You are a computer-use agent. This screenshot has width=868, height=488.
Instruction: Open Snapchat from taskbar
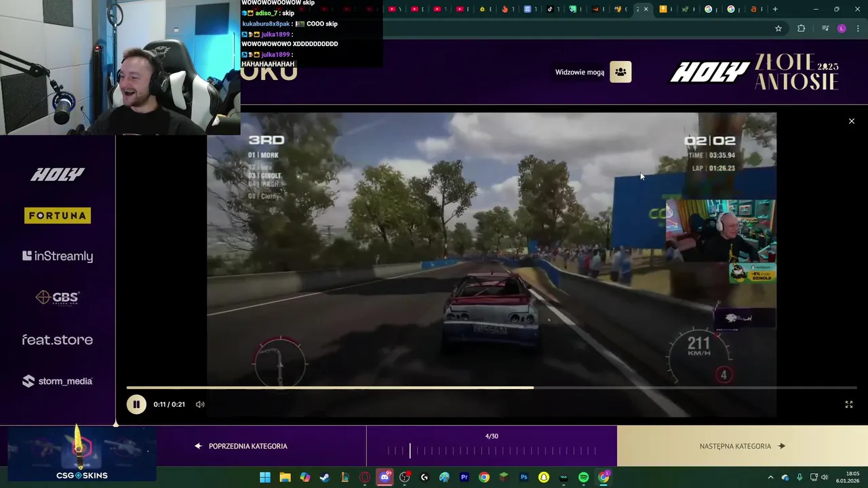pyautogui.click(x=544, y=477)
